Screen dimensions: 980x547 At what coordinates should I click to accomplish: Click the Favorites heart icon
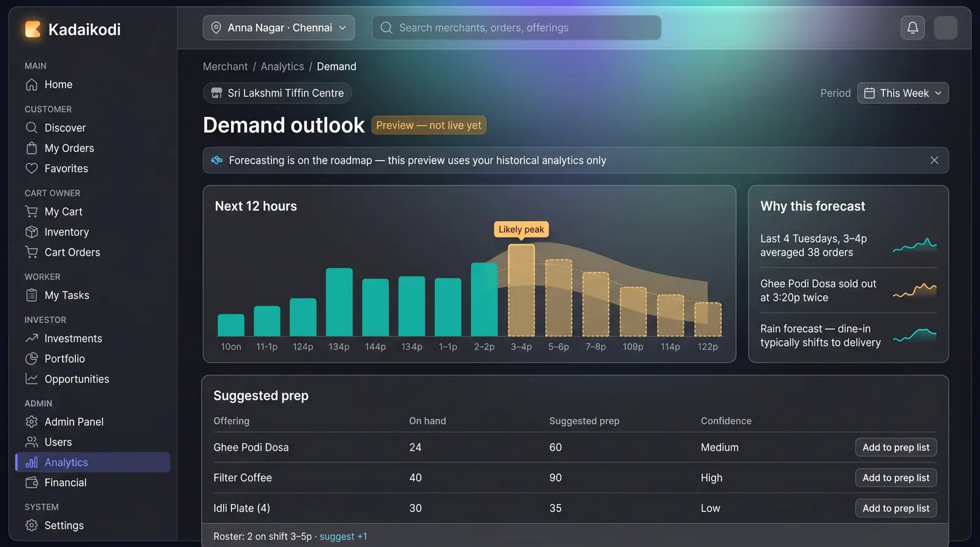pyautogui.click(x=32, y=168)
